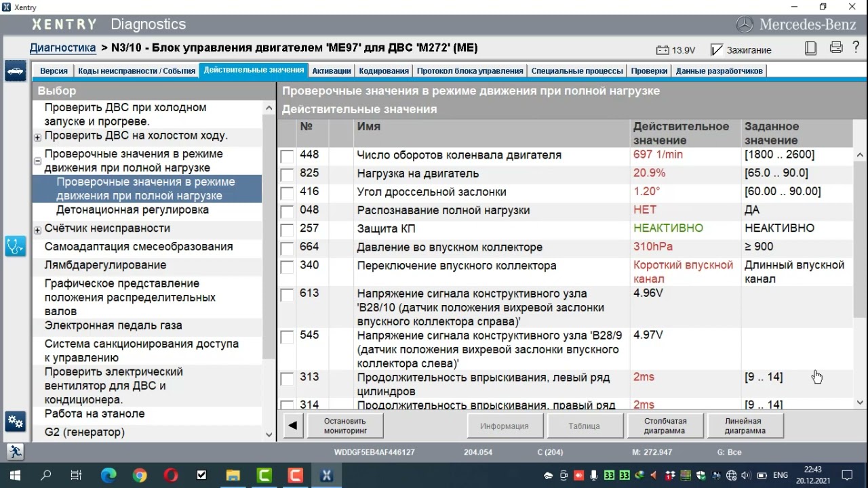Expand Счётчик неисправности tree node
Image resolution: width=868 pixels, height=488 pixels.
coord(38,230)
